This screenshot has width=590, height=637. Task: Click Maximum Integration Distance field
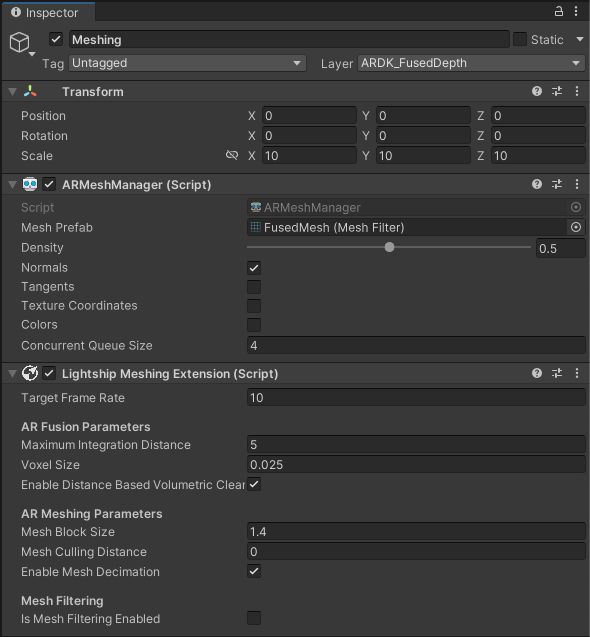pos(416,444)
